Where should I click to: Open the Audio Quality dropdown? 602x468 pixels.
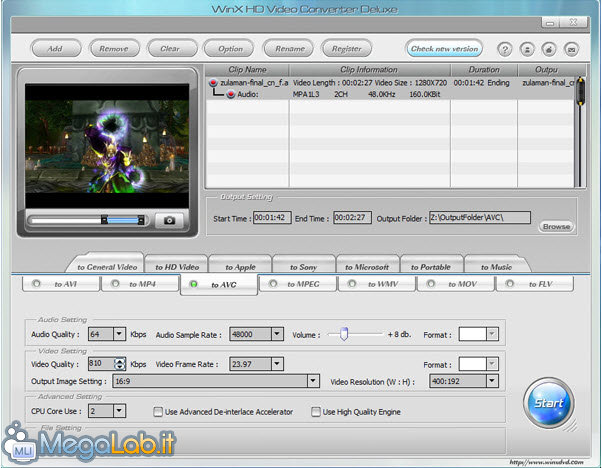(119, 334)
